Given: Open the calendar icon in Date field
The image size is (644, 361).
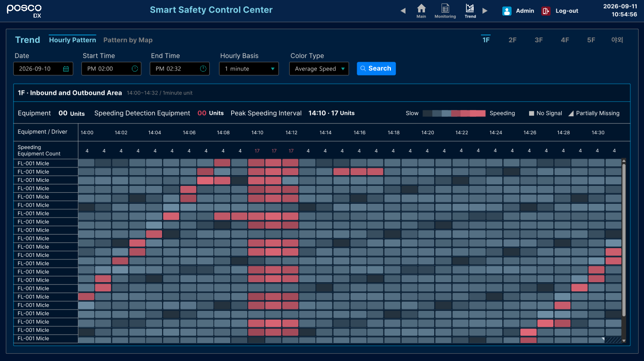Looking at the screenshot, I should click(66, 69).
